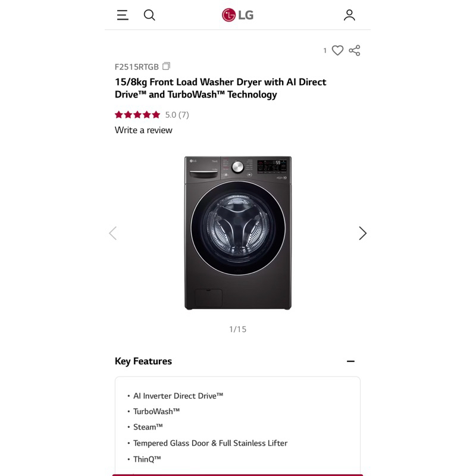Click the share icon
Image resolution: width=476 pixels, height=476 pixels.
click(x=355, y=51)
